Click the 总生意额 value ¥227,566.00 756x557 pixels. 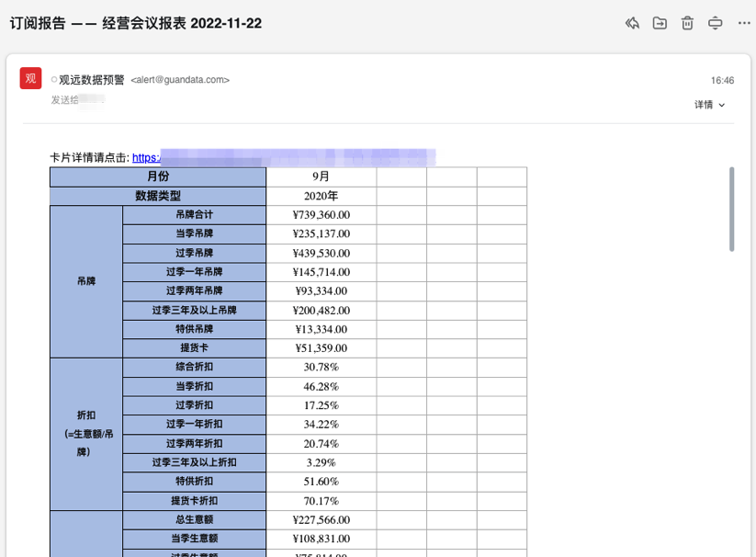click(321, 520)
